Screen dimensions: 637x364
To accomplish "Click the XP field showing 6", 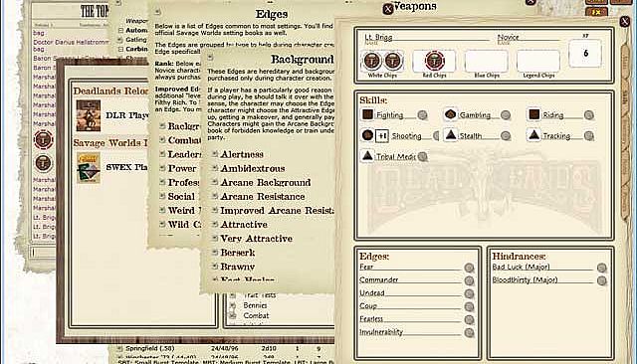I will click(x=585, y=53).
